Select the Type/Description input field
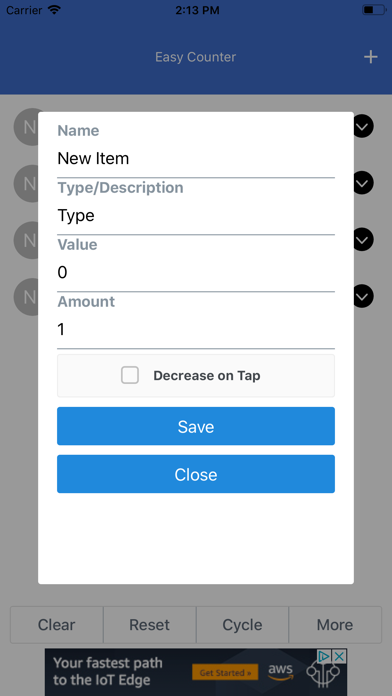 pyautogui.click(x=196, y=216)
